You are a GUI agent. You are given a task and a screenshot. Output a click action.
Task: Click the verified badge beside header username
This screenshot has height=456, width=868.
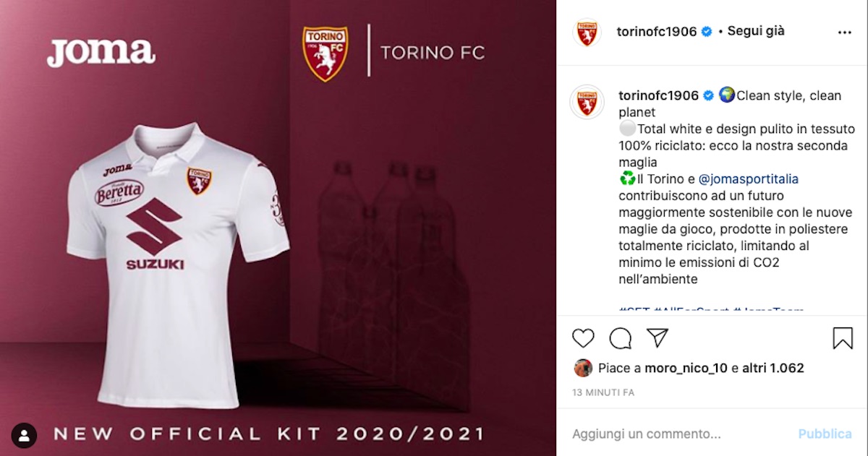(707, 32)
